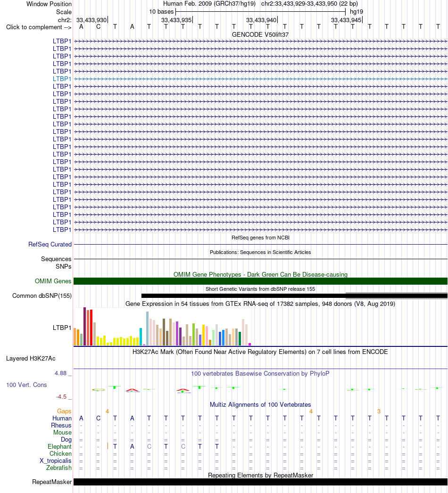Click the Human alignment row label
Image resolution: width=448 pixels, height=493 pixels.
point(62,418)
